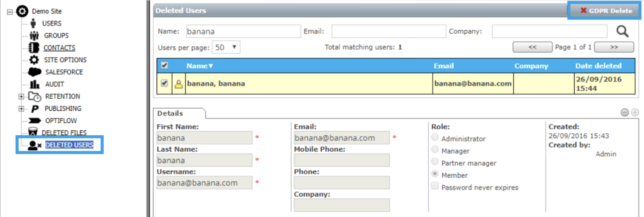Screen dimensions: 644x217
Task: Open Users via the person icon
Action: click(x=33, y=23)
